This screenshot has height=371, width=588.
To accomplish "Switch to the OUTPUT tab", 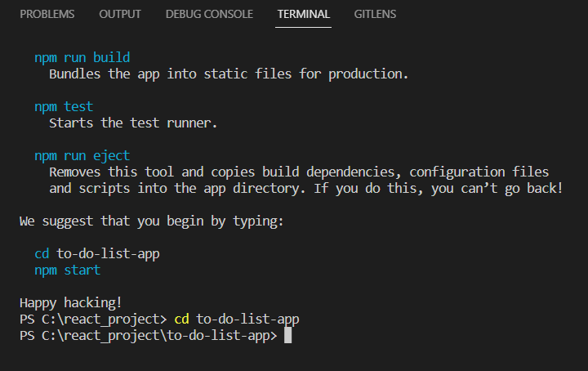I will coord(120,14).
